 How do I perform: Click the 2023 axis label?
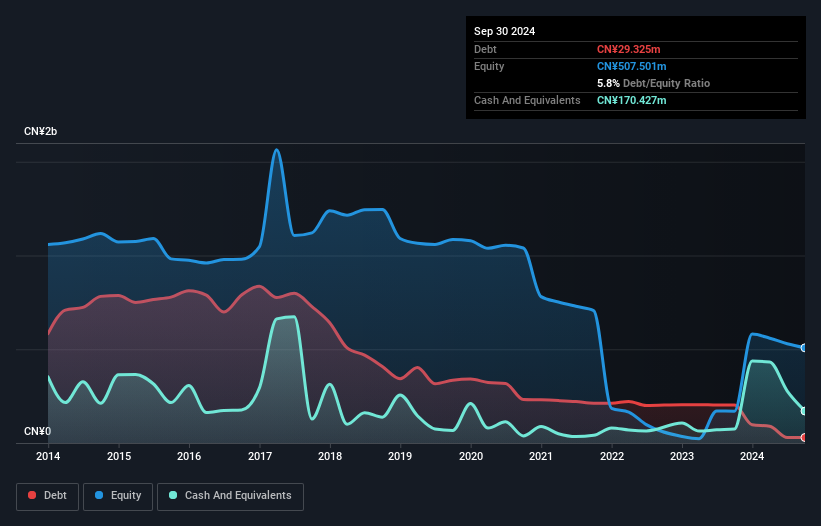(x=682, y=456)
